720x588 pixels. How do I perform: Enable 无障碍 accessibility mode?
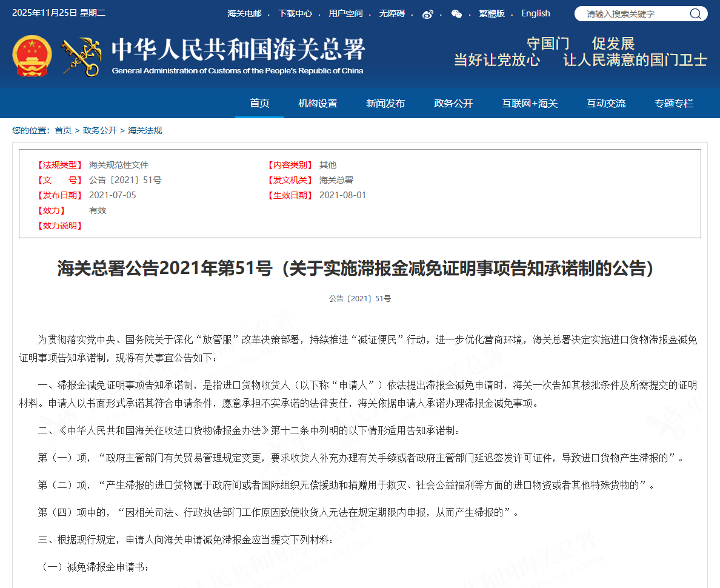(392, 13)
